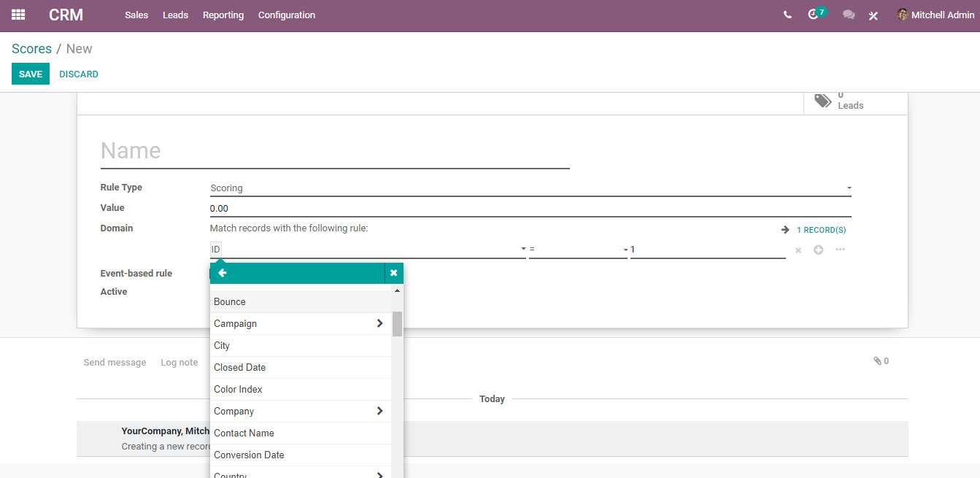980x478 pixels.
Task: Add a branch with the ellipsis icon
Action: point(841,250)
